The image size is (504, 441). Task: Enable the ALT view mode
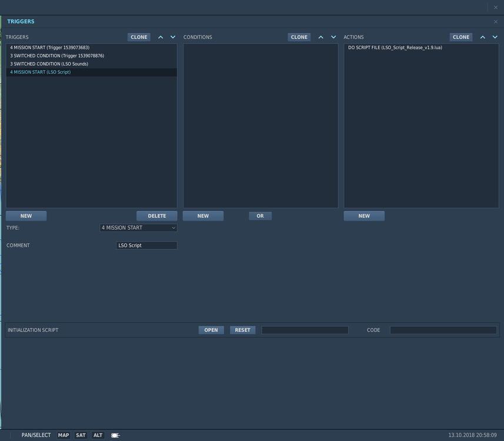(98, 435)
